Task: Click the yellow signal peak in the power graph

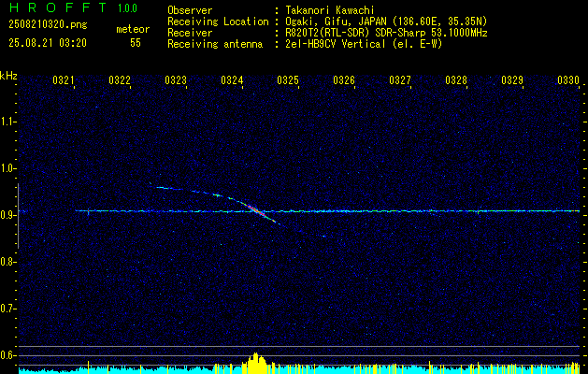Action: click(254, 362)
